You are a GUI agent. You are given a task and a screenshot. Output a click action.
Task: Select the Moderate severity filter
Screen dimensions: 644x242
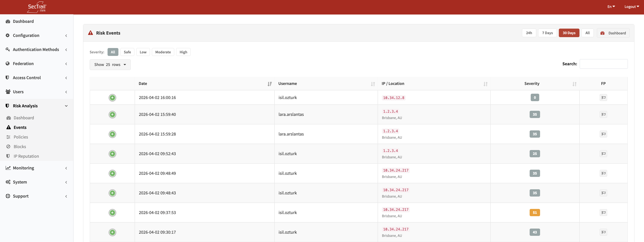tap(163, 52)
